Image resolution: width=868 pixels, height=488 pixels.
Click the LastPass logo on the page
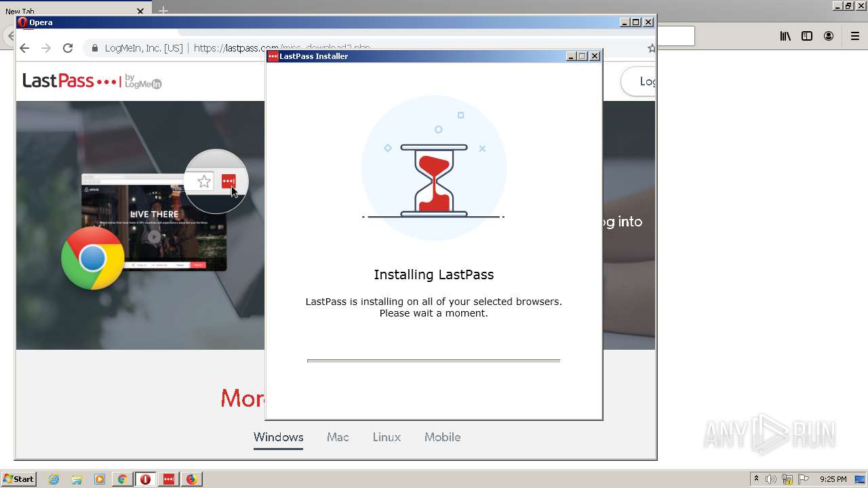(92, 81)
